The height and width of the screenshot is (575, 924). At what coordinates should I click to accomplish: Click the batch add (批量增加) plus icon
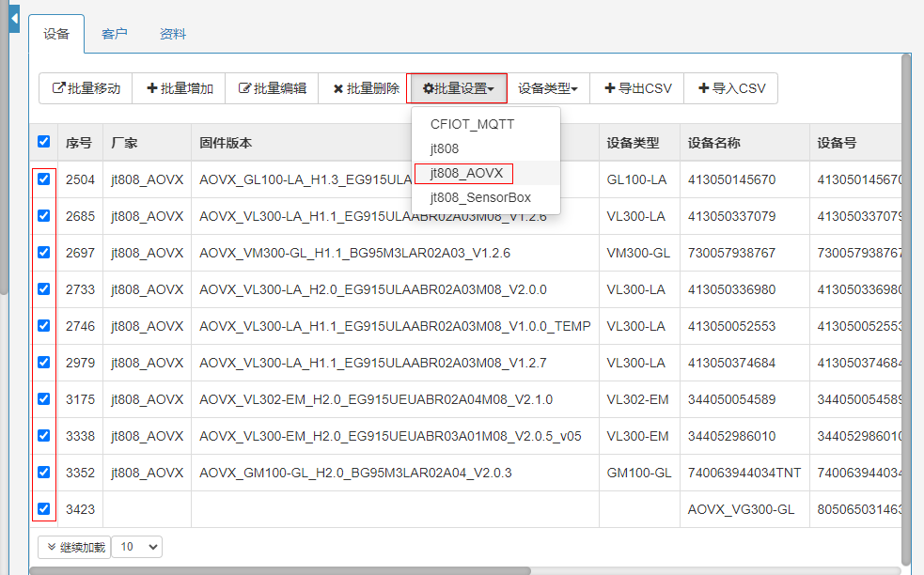click(x=152, y=88)
